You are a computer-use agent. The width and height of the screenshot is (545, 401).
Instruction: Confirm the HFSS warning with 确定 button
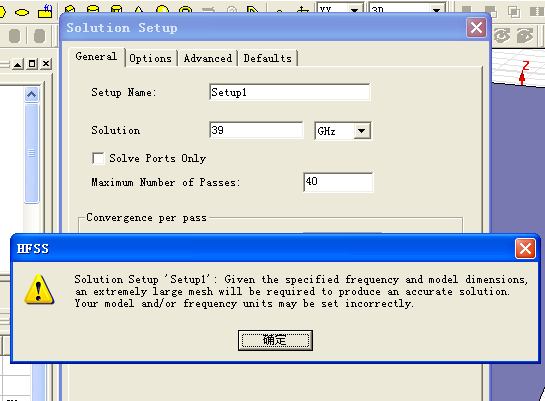[275, 340]
